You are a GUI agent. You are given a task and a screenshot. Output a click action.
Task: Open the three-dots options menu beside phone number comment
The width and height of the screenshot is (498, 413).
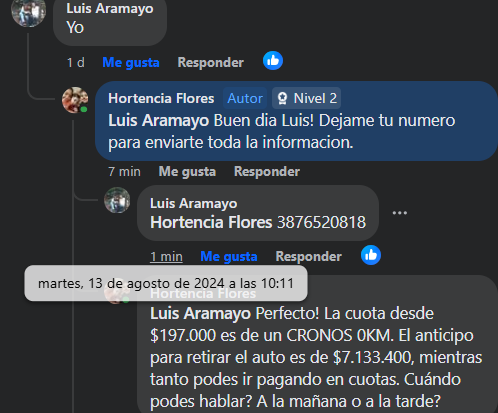(400, 213)
